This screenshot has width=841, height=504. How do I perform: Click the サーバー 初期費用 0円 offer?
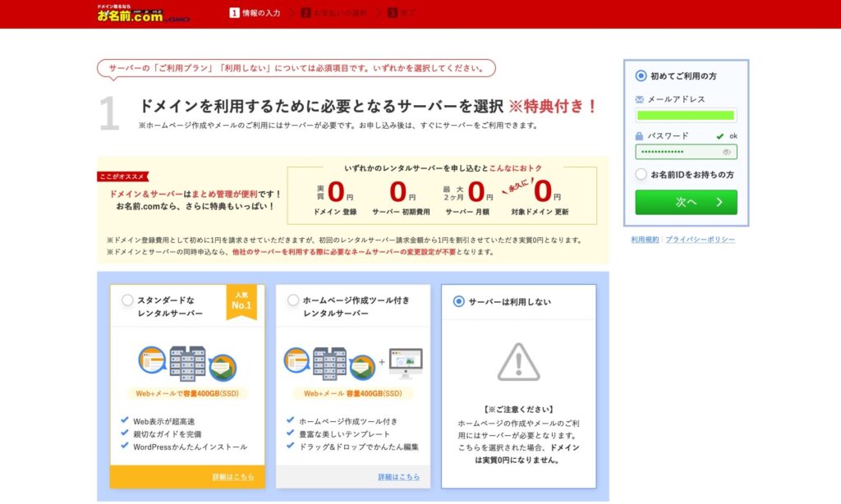click(x=401, y=197)
